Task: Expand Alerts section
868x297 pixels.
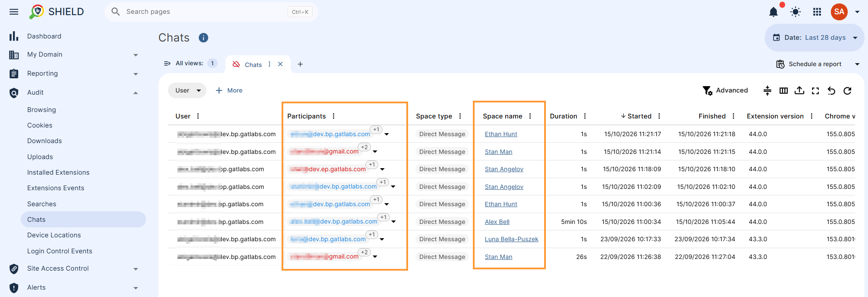Action: tap(136, 288)
